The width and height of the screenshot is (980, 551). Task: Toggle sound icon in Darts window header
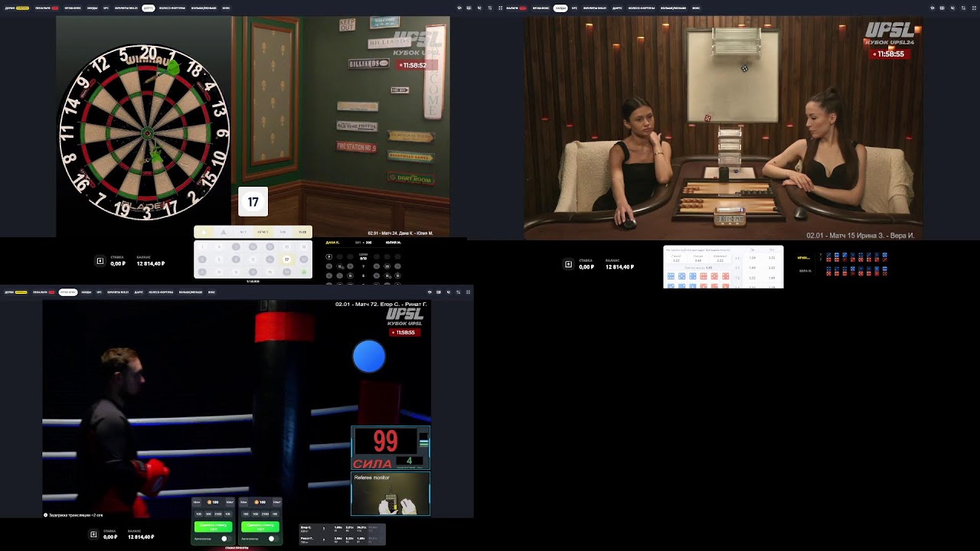click(x=478, y=8)
